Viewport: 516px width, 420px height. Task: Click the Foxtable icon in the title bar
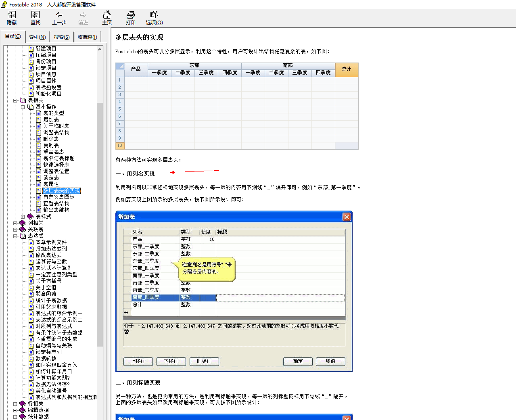(x=4, y=4)
